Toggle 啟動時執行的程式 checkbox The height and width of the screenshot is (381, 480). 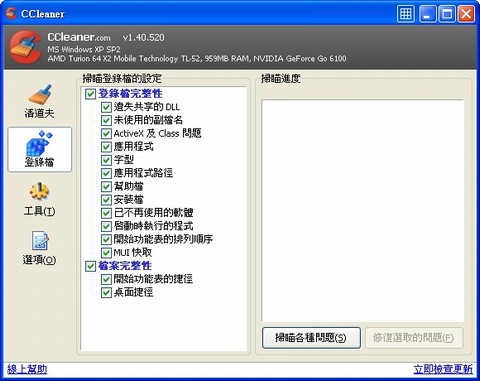click(106, 226)
